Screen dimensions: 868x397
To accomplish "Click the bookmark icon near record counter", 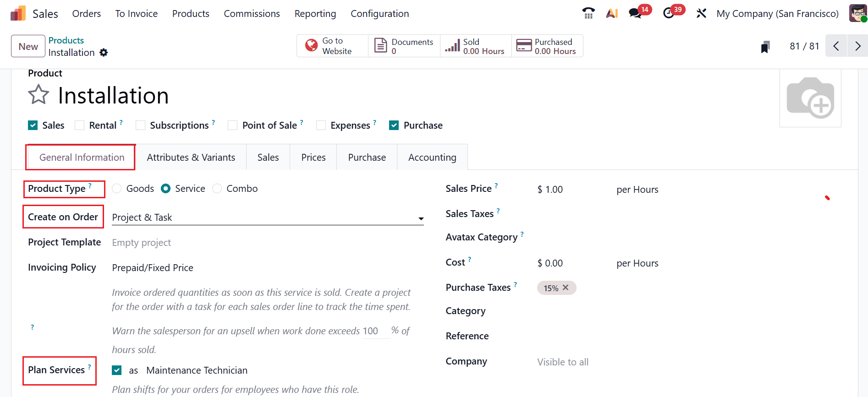I will tap(765, 47).
